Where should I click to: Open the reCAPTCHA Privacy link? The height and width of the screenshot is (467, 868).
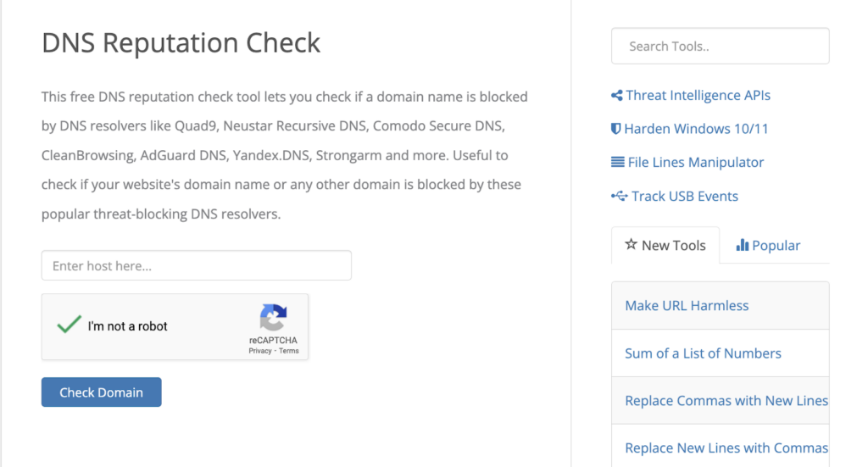click(x=259, y=351)
